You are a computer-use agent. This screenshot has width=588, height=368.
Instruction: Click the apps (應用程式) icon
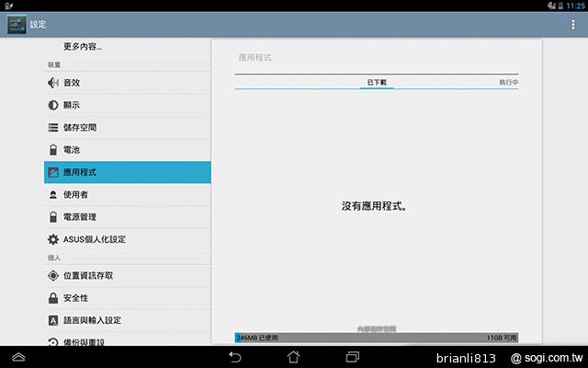click(x=53, y=172)
